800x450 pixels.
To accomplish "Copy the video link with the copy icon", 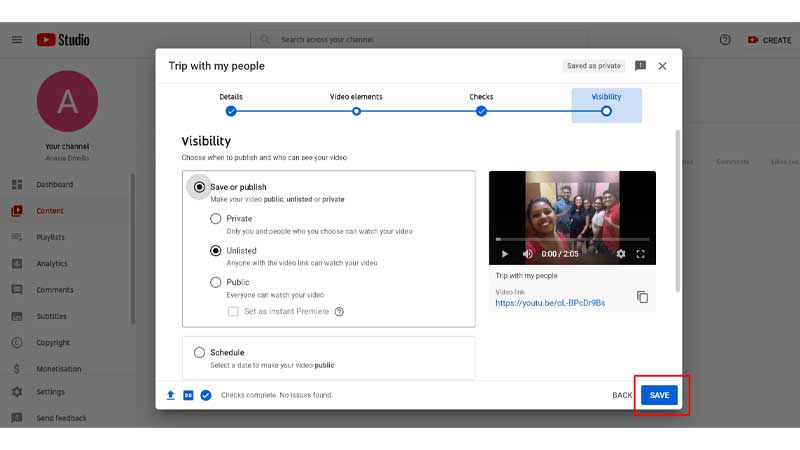I will [642, 297].
